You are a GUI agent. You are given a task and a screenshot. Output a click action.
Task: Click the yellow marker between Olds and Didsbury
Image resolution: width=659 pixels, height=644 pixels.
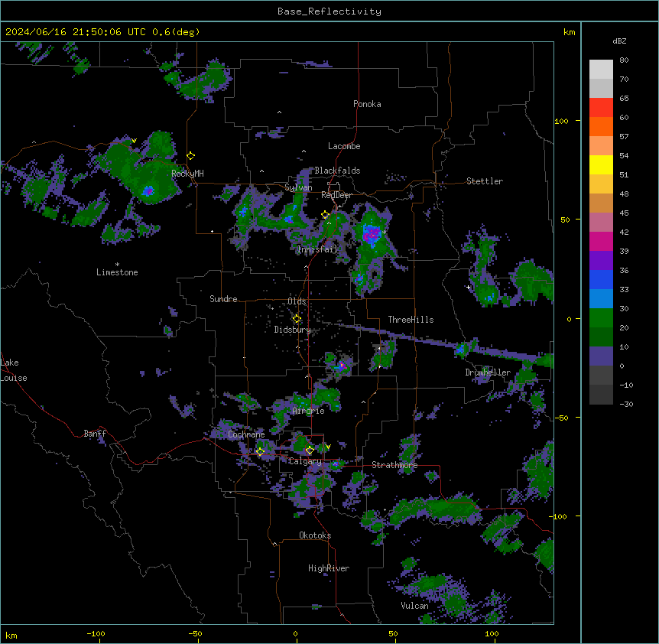tap(297, 319)
